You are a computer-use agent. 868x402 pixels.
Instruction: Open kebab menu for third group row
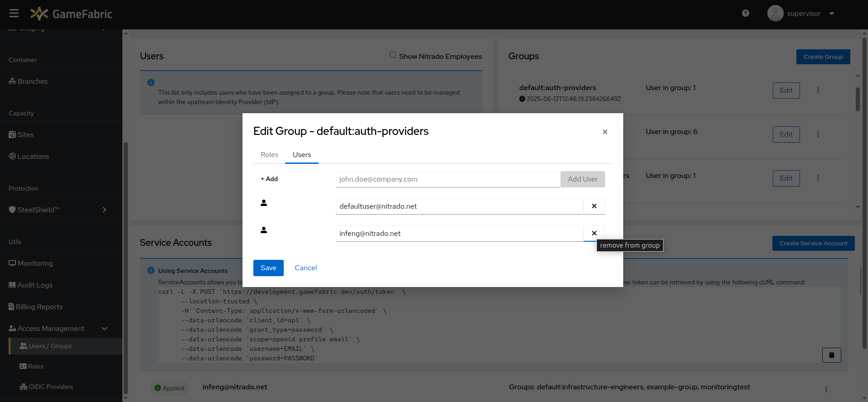[818, 178]
